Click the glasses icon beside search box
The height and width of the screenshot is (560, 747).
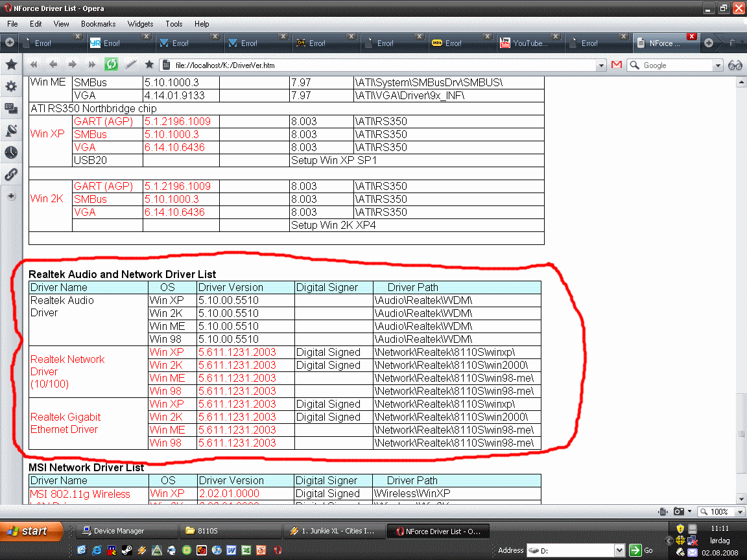[x=735, y=65]
